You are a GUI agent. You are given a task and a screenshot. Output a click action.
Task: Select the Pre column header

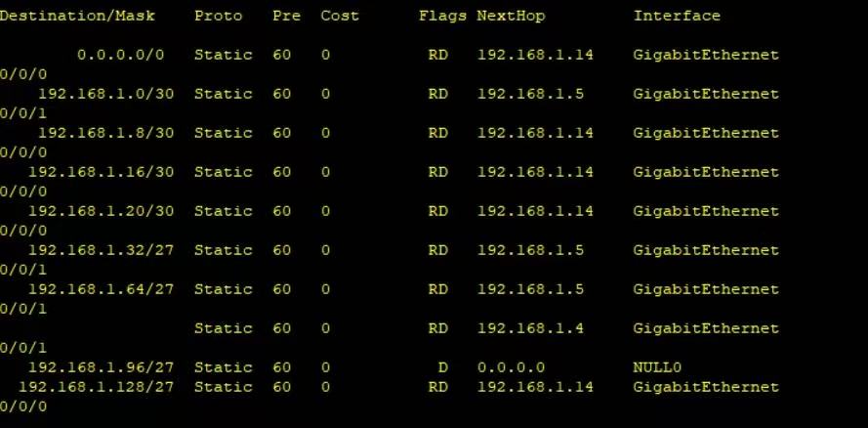(286, 16)
